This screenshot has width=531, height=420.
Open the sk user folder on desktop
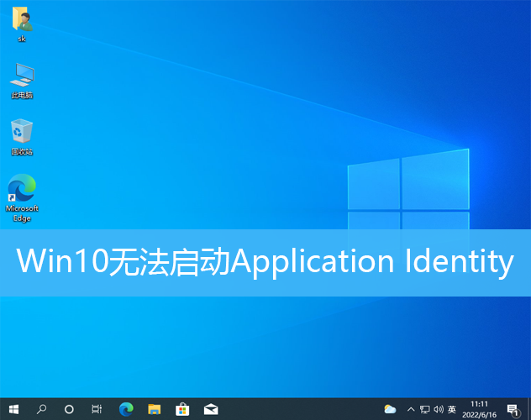(x=22, y=24)
